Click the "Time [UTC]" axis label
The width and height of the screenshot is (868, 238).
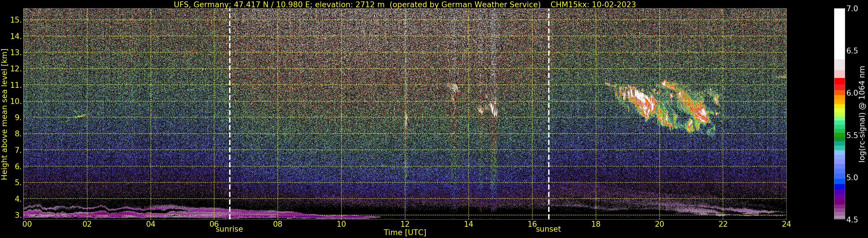[405, 233]
